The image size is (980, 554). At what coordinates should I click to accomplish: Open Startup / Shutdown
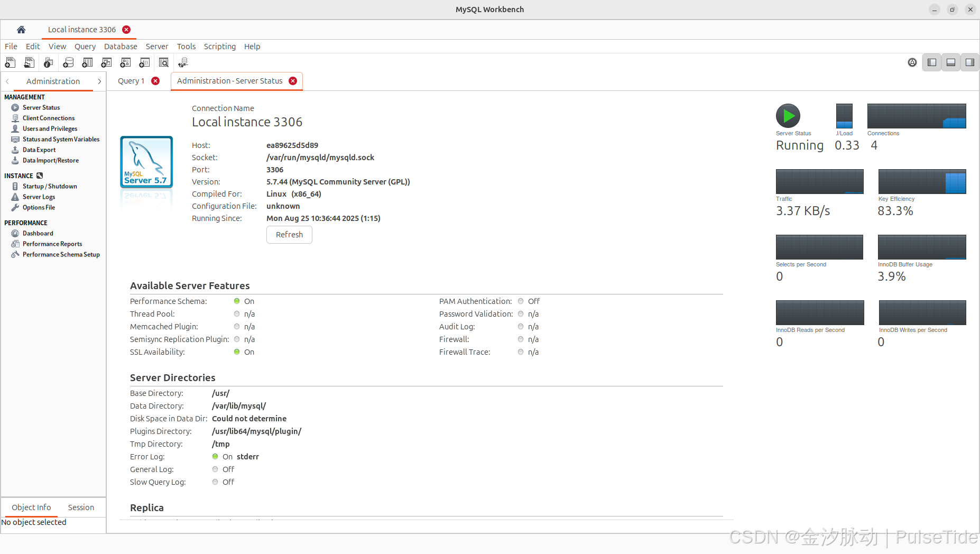50,186
